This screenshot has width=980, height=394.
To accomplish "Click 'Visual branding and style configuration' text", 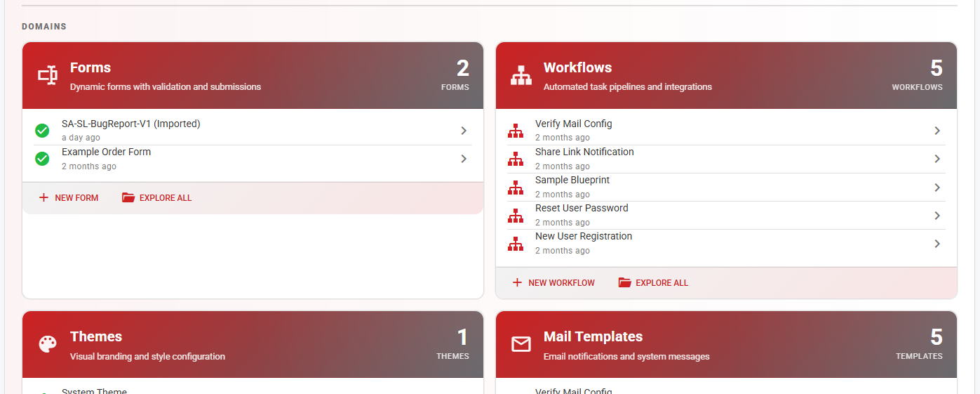I will tap(147, 357).
